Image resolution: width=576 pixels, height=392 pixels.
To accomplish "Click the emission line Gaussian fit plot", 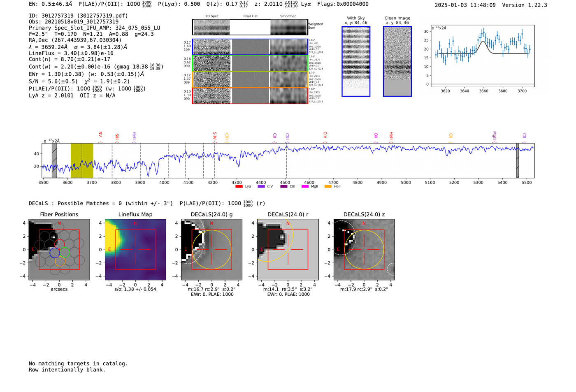I will [x=483, y=56].
